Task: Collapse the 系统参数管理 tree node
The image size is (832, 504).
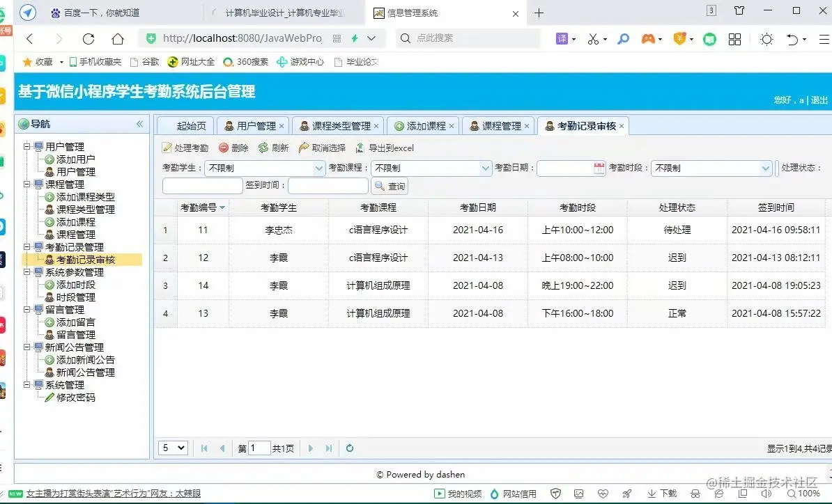Action: (x=26, y=272)
